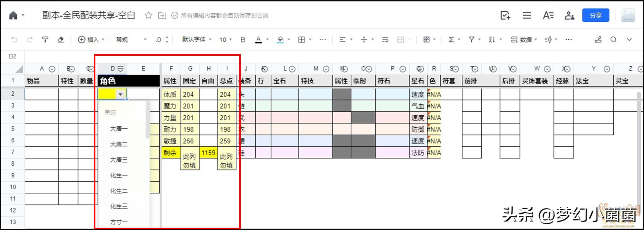Click column D filter icon
The width and height of the screenshot is (644, 230).
pyautogui.click(x=121, y=69)
